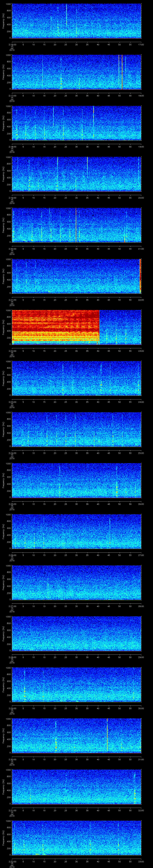Click the "2:22:00" time label
This screenshot has height=868, width=153.
12,351
